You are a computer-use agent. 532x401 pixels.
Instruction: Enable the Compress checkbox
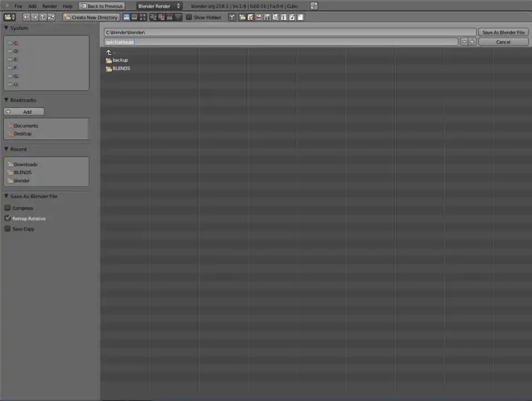[x=8, y=208]
